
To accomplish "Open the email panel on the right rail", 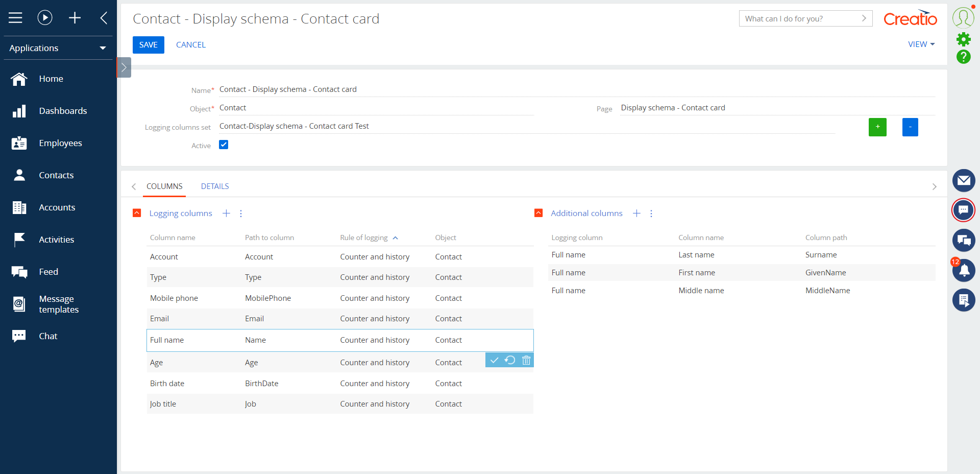I will (964, 180).
